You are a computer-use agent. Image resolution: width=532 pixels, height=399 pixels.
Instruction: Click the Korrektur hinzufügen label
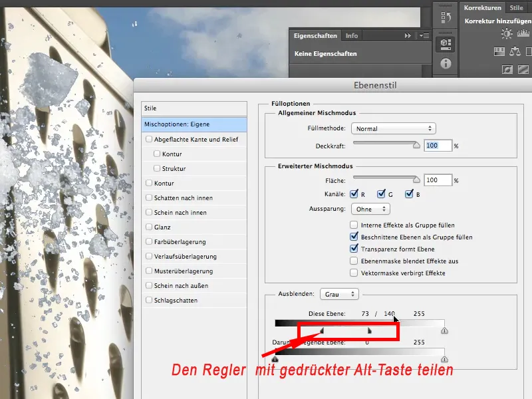coord(497,21)
